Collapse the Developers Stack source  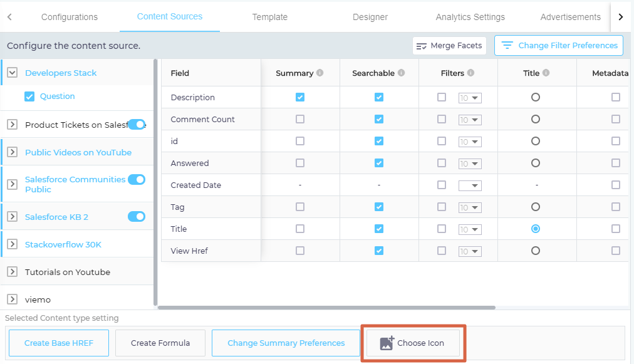pos(12,73)
